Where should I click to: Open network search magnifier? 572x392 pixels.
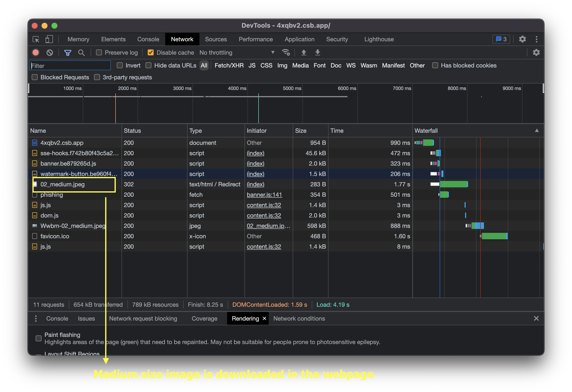point(81,52)
